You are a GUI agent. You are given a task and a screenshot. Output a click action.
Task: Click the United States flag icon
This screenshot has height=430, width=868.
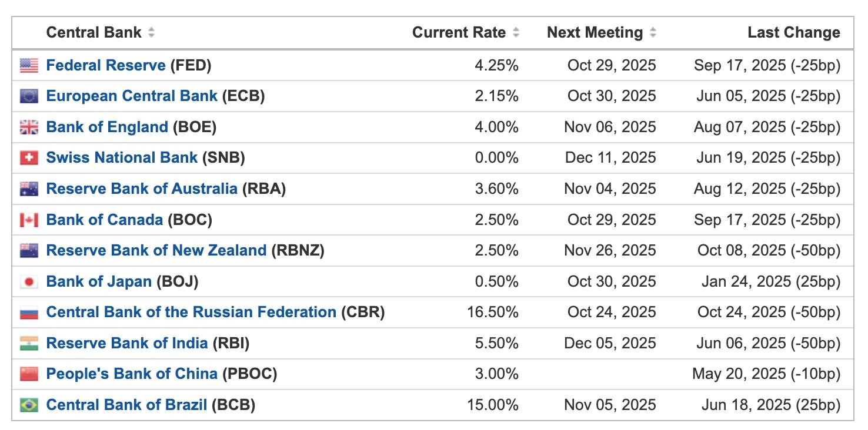pos(29,65)
